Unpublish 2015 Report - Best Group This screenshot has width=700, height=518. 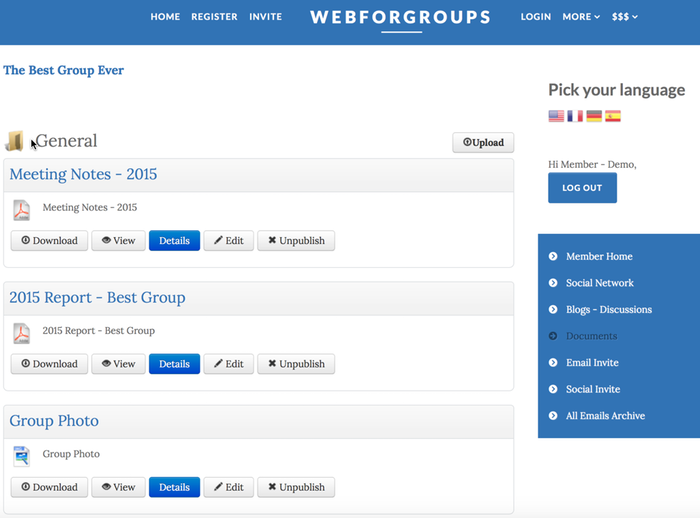(x=296, y=364)
